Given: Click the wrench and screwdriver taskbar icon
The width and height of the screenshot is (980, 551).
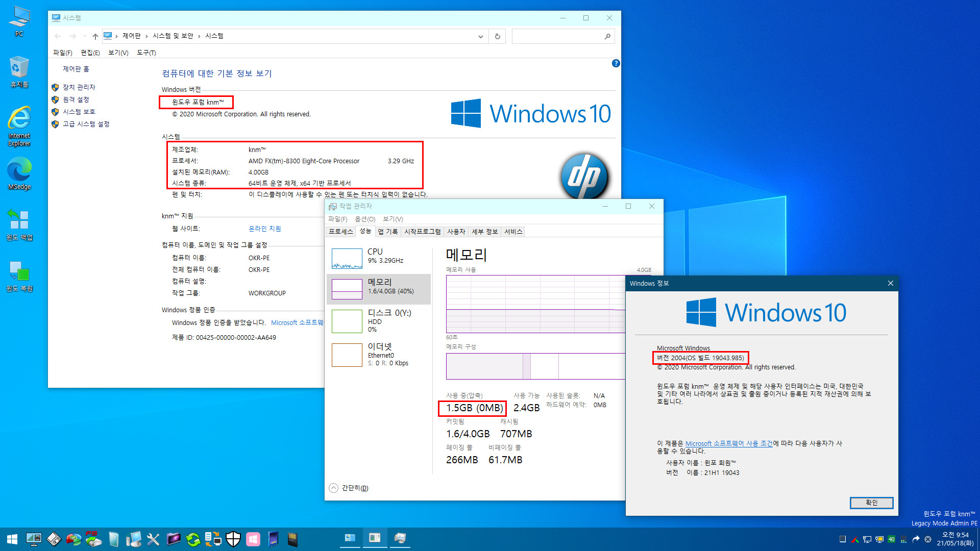Looking at the screenshot, I should (153, 539).
